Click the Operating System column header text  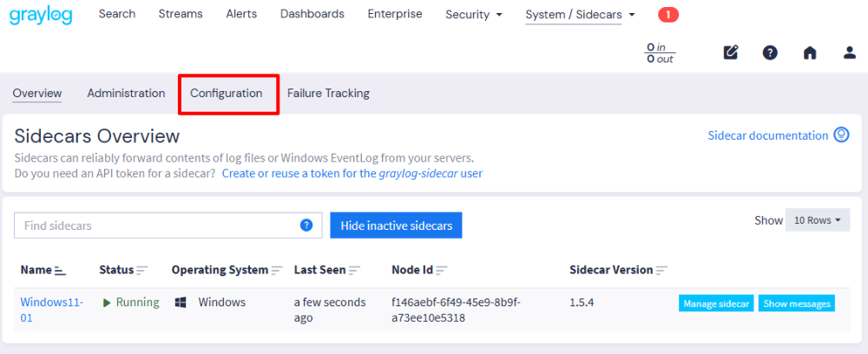(220, 270)
